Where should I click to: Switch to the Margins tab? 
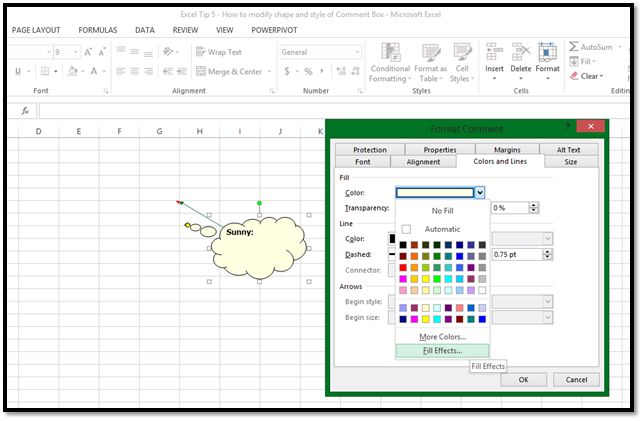[507, 150]
